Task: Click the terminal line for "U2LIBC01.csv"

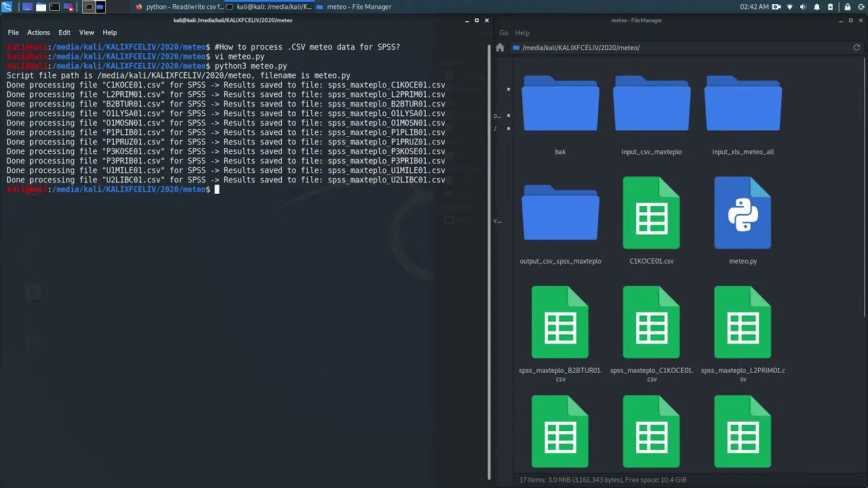Action: pos(226,180)
